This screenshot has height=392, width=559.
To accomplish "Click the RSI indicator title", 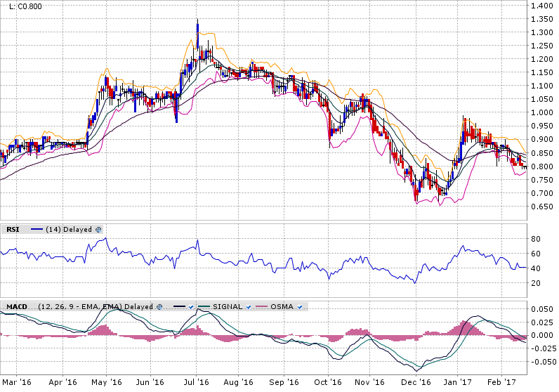I will pyautogui.click(x=13, y=230).
